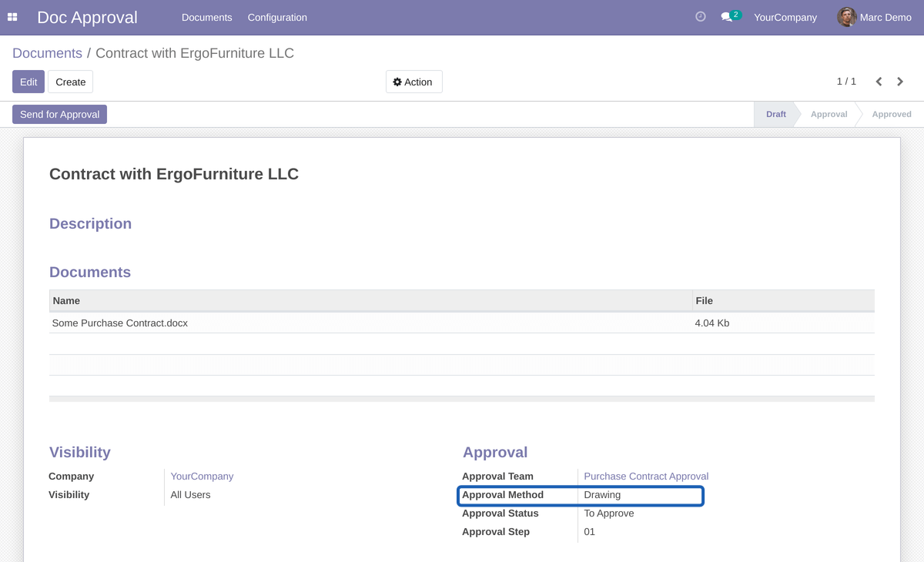Image resolution: width=924 pixels, height=562 pixels.
Task: Navigate to Documents breadcrumb link
Action: tap(47, 53)
